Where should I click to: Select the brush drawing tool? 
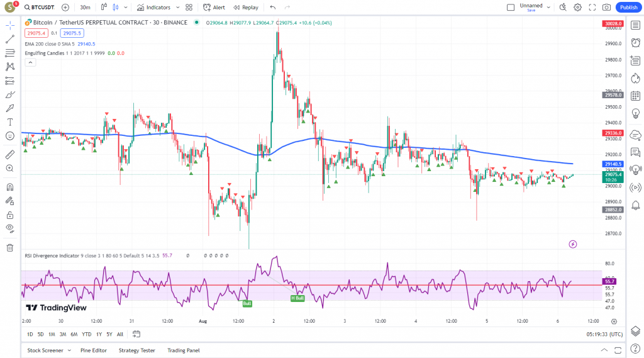(10, 94)
